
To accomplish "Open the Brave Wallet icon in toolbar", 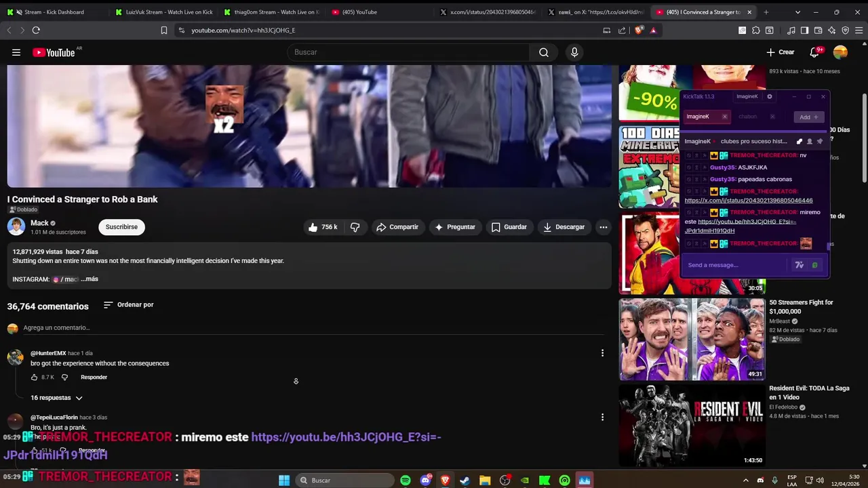I will tap(818, 30).
